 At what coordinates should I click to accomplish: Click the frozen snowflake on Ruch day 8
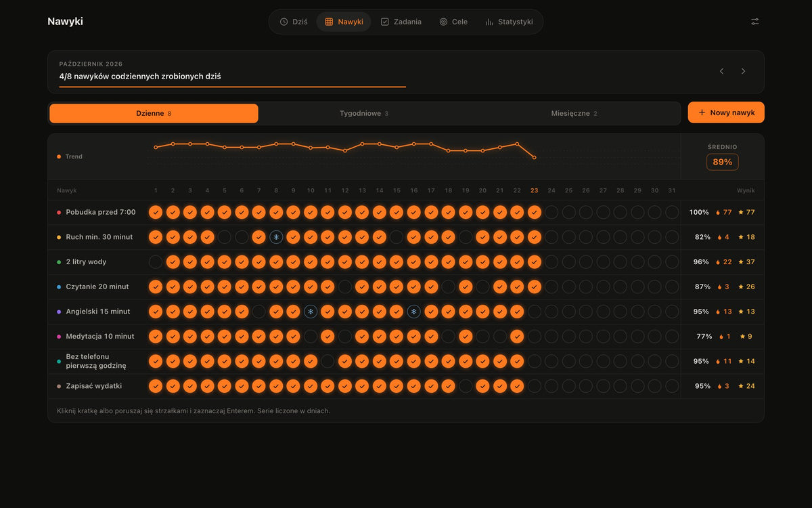[x=276, y=237]
